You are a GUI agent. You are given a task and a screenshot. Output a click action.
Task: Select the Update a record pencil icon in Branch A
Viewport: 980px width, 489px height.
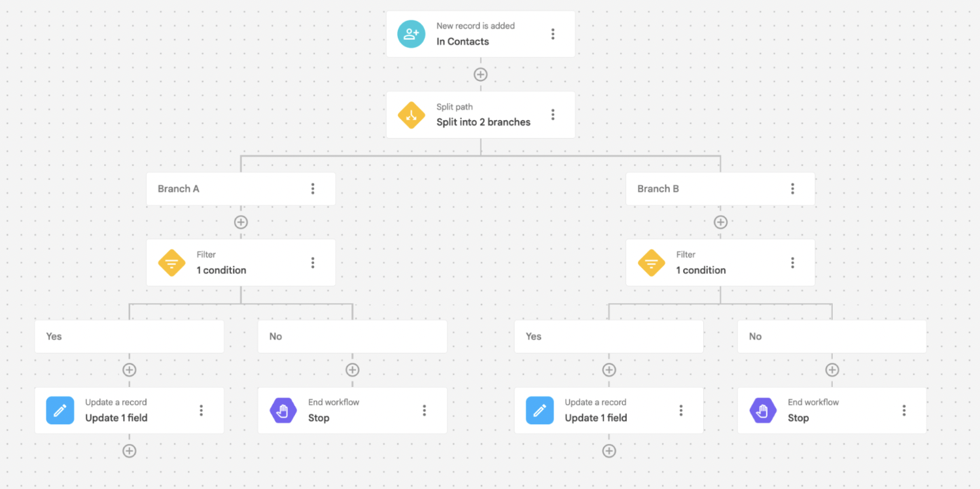[60, 410]
